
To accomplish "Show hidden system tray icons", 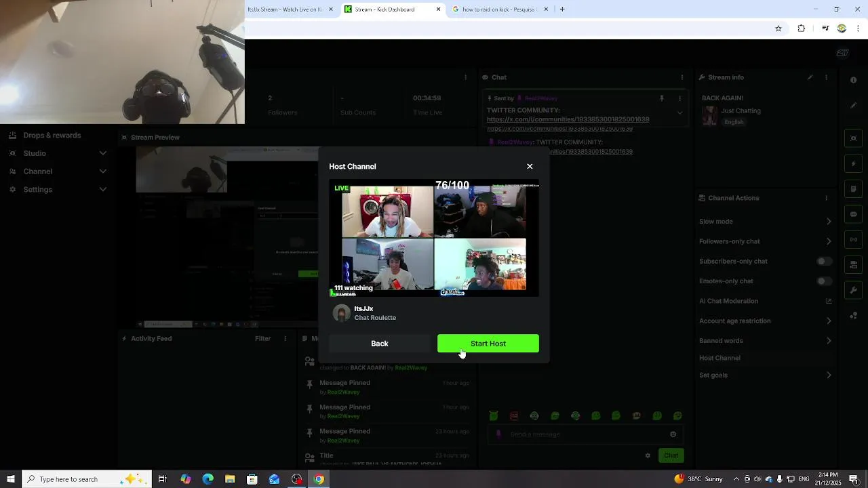I will pos(736,479).
